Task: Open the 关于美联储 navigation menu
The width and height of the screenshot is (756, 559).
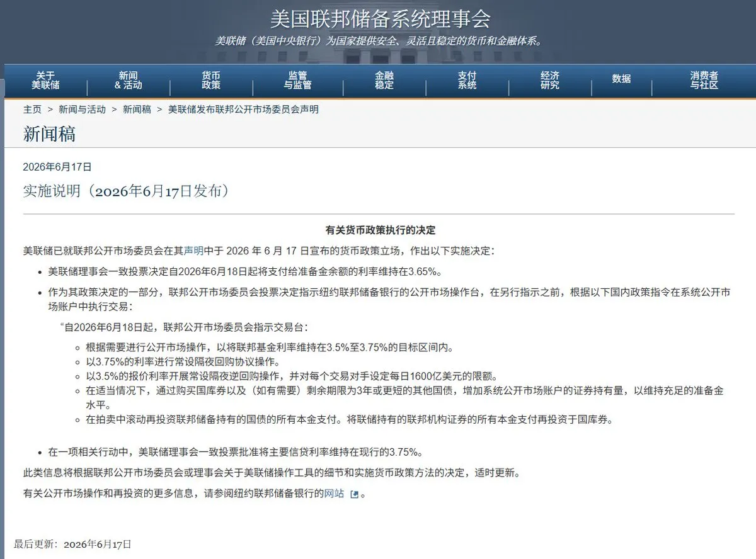Action: 46,80
